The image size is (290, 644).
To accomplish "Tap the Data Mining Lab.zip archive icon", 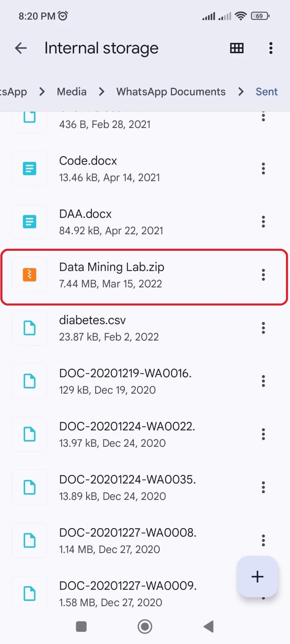I will 29,275.
